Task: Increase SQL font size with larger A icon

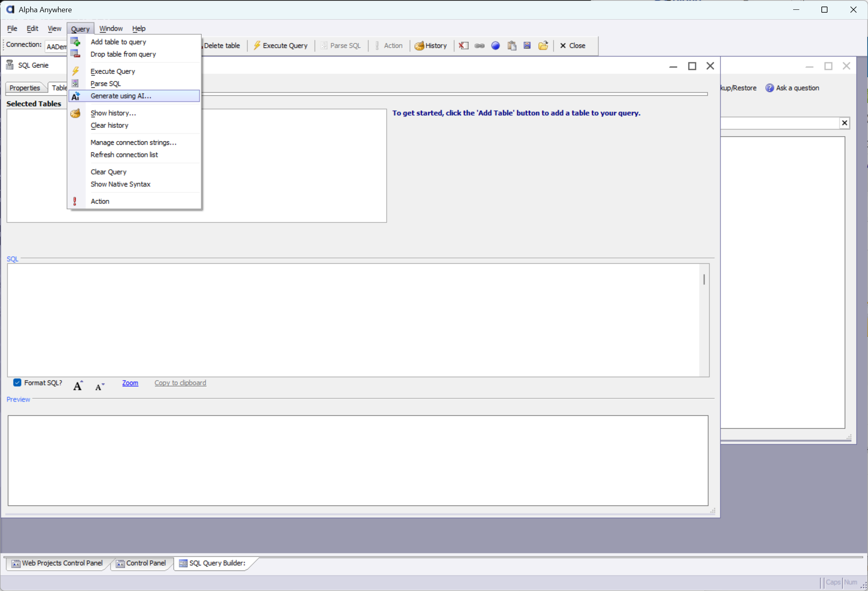Action: tap(78, 385)
